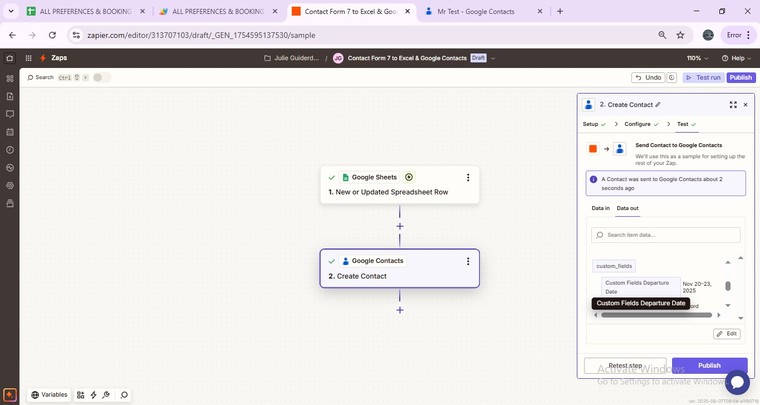Image resolution: width=760 pixels, height=405 pixels.
Task: Click the vertical scrollbar thumb in data panel
Action: (728, 286)
